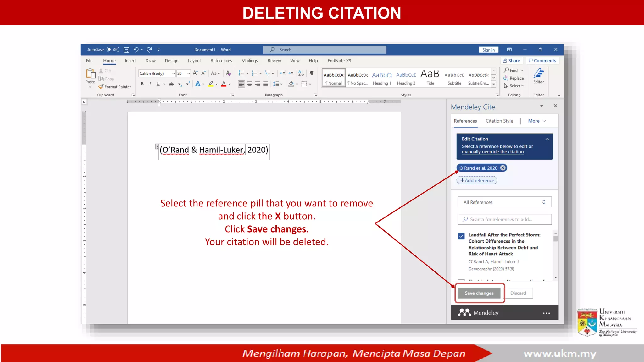Open Change Case Aa dropdown
The width and height of the screenshot is (644, 362).
point(215,73)
